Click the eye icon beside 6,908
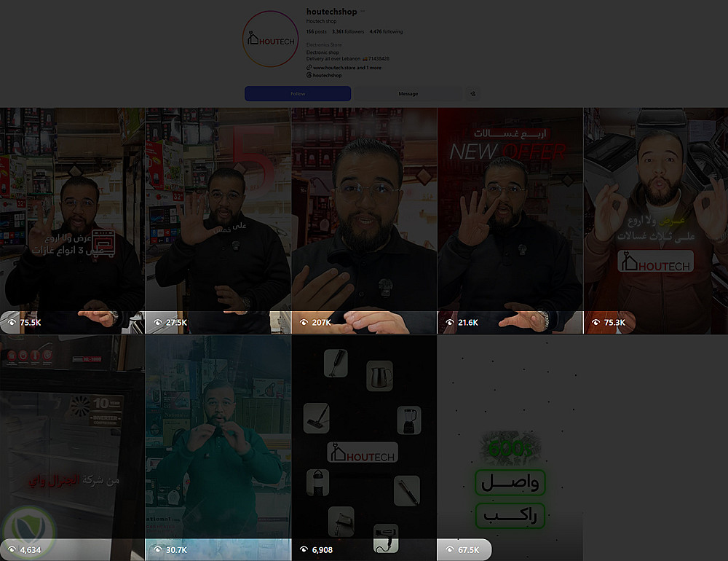728x561 pixels. [304, 549]
